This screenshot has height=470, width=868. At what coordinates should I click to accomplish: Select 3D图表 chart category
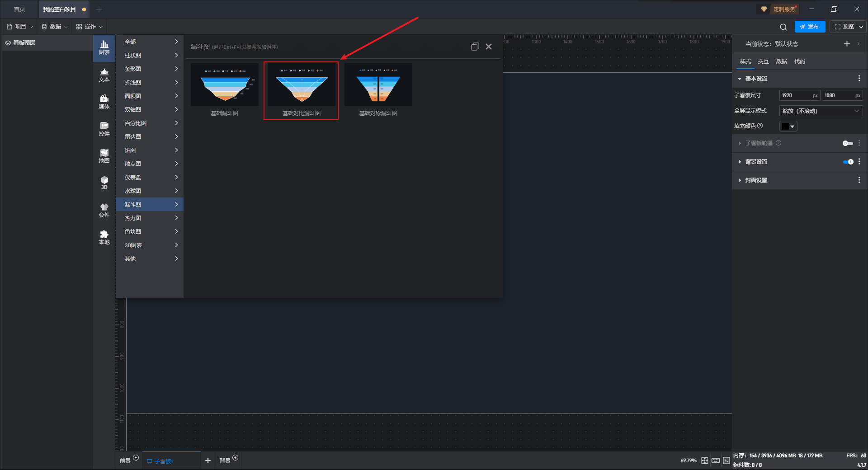[150, 245]
